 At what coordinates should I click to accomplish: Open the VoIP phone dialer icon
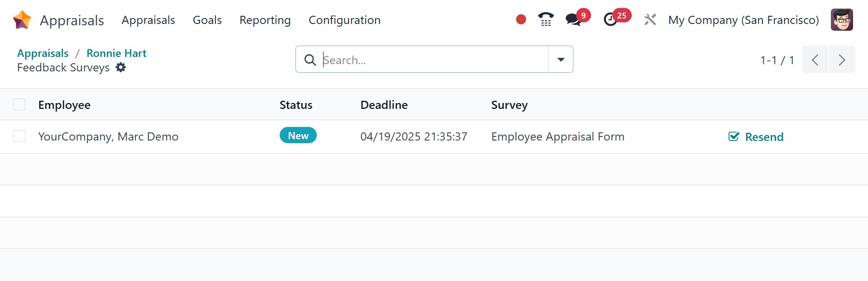[x=546, y=19]
